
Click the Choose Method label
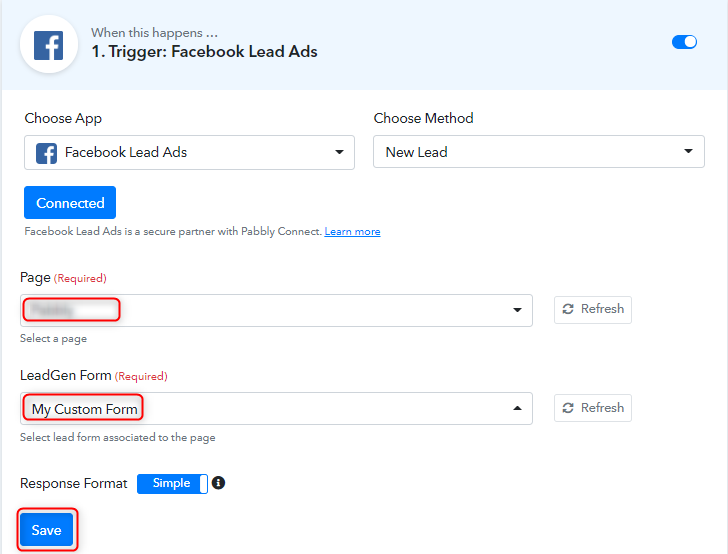click(x=423, y=118)
